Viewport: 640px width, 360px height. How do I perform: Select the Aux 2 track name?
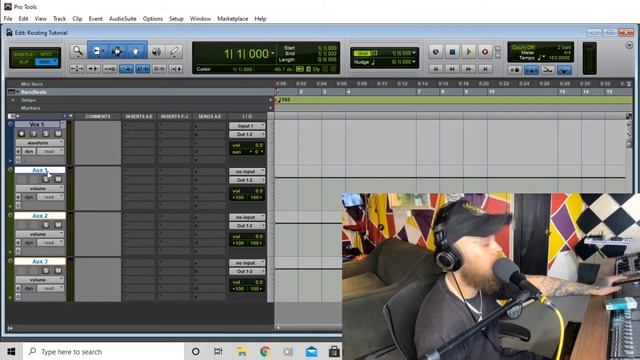40,216
